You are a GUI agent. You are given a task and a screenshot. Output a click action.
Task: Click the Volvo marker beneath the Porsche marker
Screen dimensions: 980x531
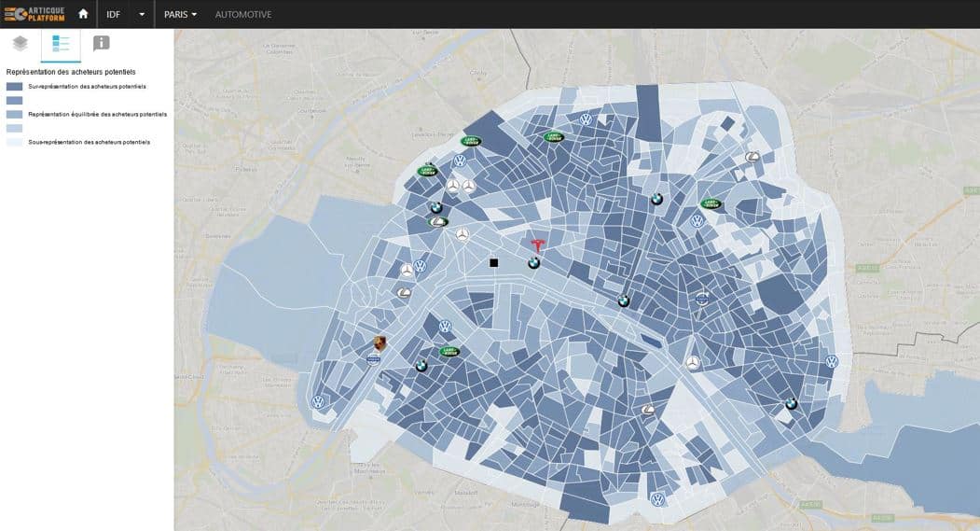[373, 359]
